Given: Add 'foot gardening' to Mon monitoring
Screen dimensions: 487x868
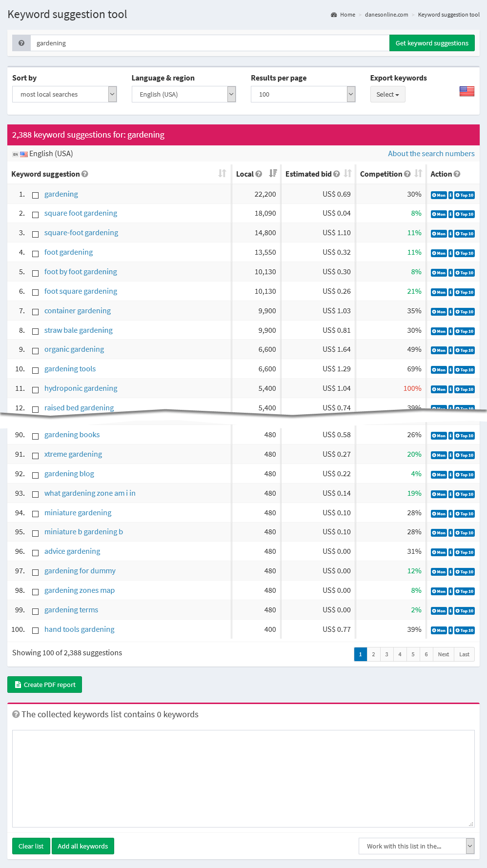Looking at the screenshot, I should [x=439, y=253].
